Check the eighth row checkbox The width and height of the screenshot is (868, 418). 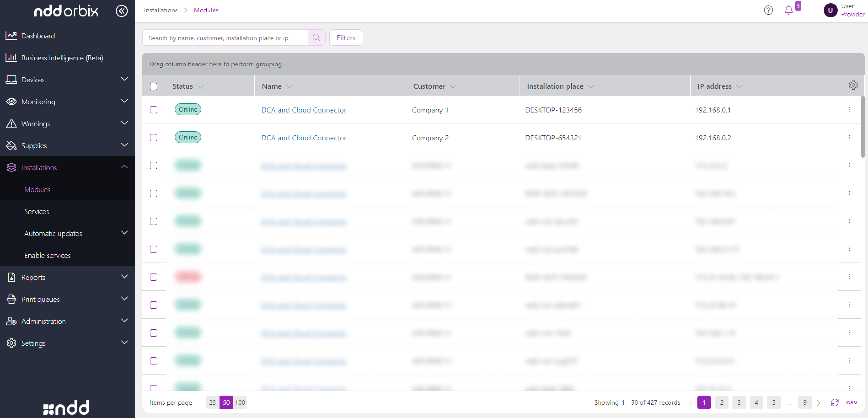pyautogui.click(x=154, y=305)
